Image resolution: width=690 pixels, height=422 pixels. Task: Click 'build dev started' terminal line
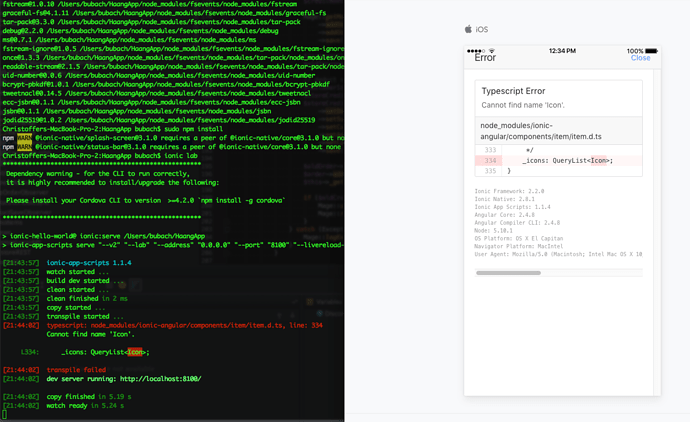[x=84, y=281]
